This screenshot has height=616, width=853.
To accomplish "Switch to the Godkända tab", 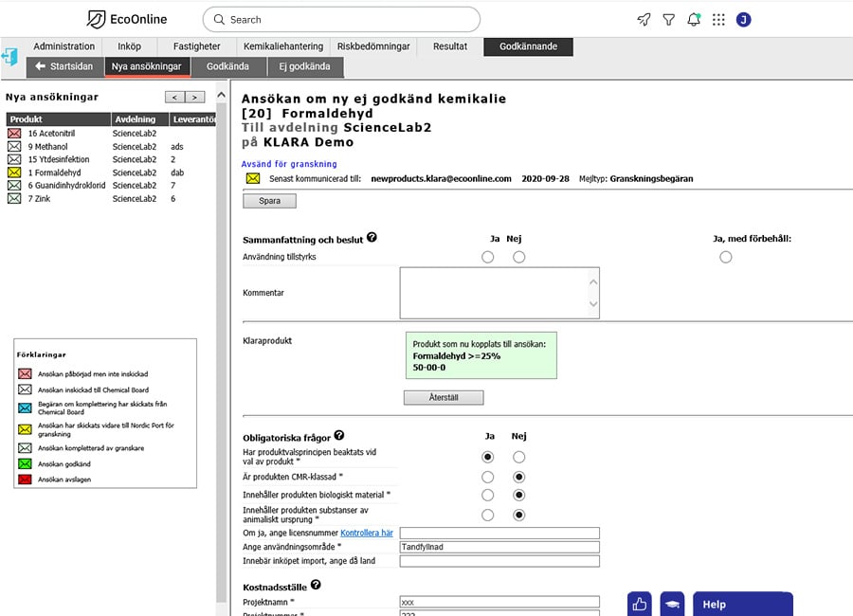I will (227, 66).
